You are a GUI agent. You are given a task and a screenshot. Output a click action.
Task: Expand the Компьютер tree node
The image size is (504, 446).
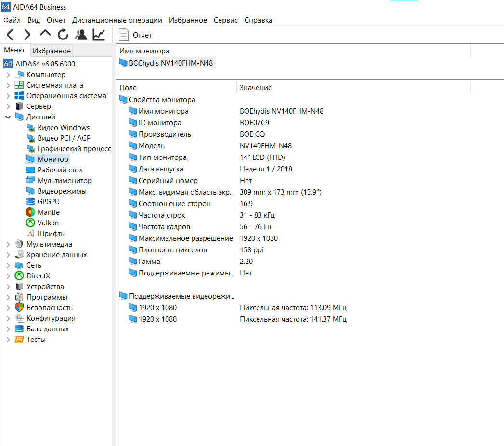8,75
